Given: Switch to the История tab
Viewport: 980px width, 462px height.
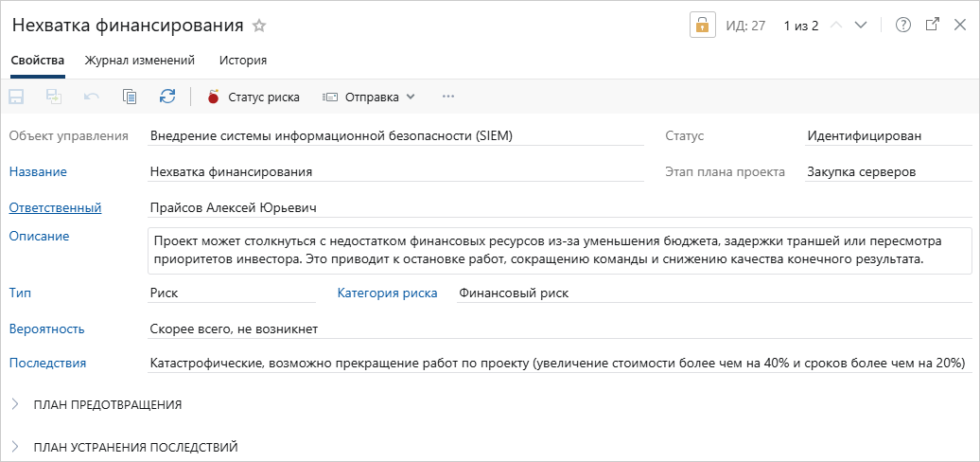Looking at the screenshot, I should point(243,61).
